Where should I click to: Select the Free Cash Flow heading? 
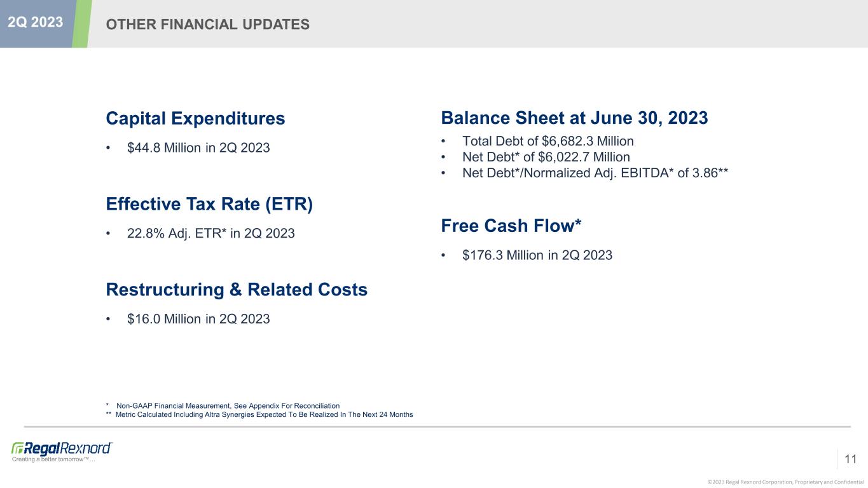(511, 226)
